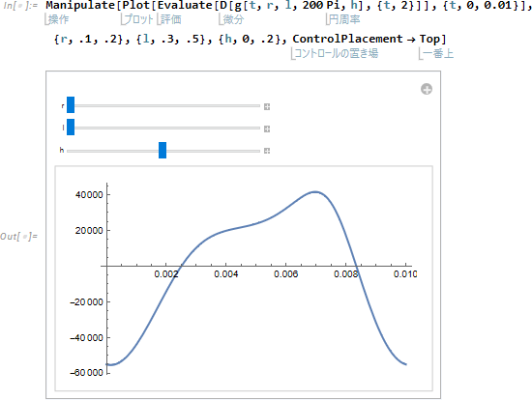Click the 円周率 annotation under Pi
The image size is (532, 400).
[x=344, y=19]
